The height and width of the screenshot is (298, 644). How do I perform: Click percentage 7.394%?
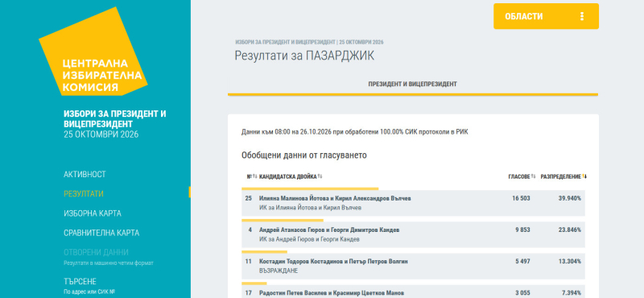coord(572,293)
